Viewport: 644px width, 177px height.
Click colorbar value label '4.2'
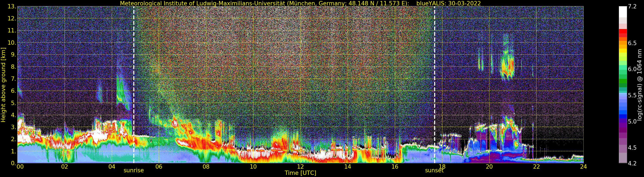pos(632,163)
